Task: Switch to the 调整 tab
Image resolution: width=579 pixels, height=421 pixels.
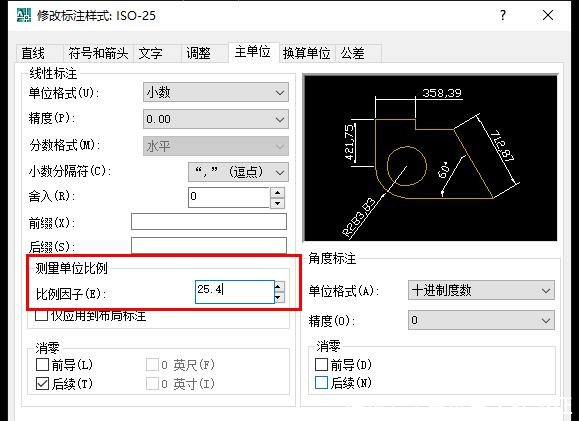Action: coord(204,54)
